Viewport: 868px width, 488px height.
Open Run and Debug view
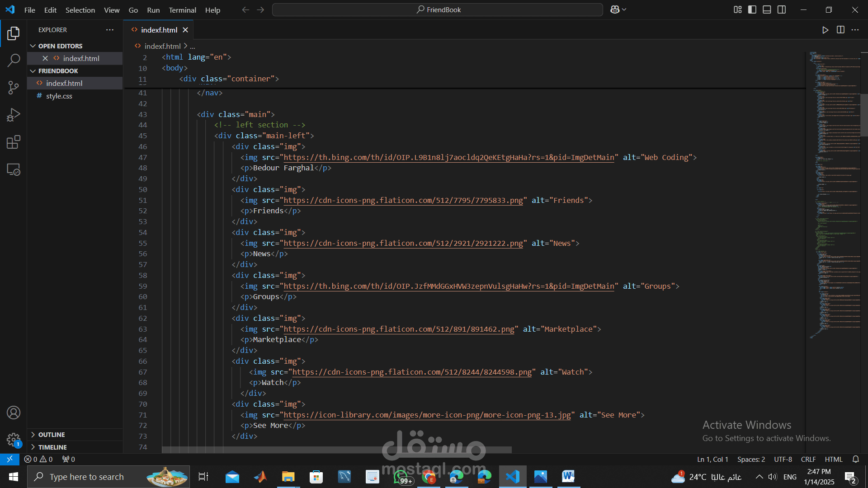(14, 115)
